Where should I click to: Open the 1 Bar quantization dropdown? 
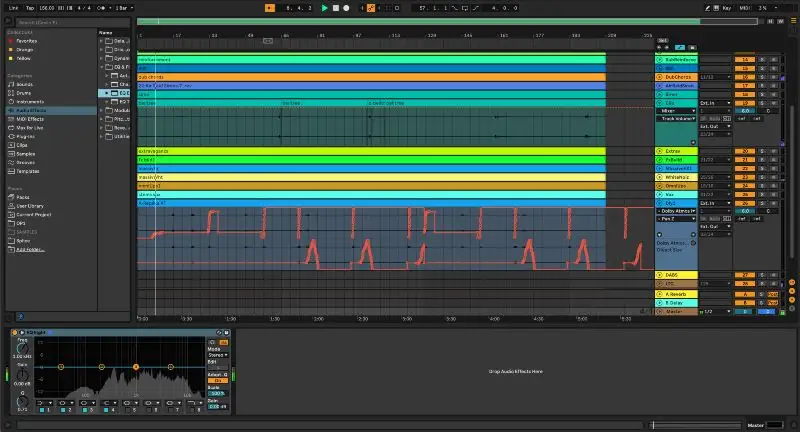click(122, 7)
